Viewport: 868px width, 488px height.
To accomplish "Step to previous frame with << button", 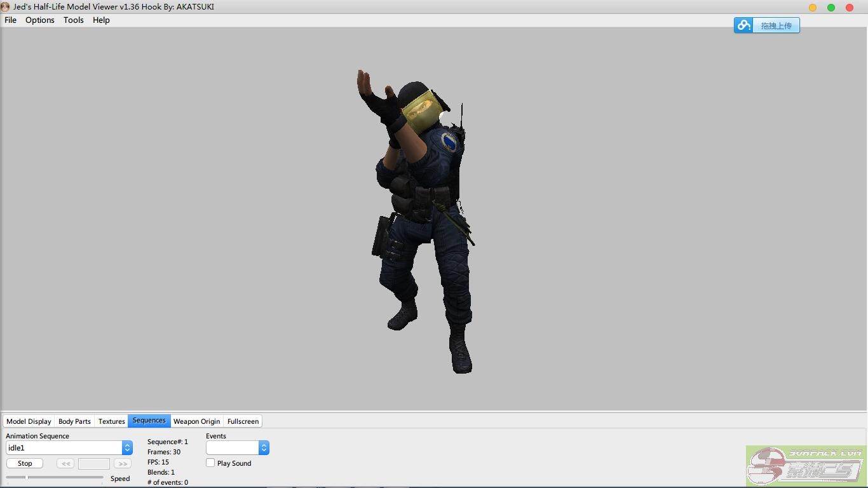I will click(x=65, y=464).
